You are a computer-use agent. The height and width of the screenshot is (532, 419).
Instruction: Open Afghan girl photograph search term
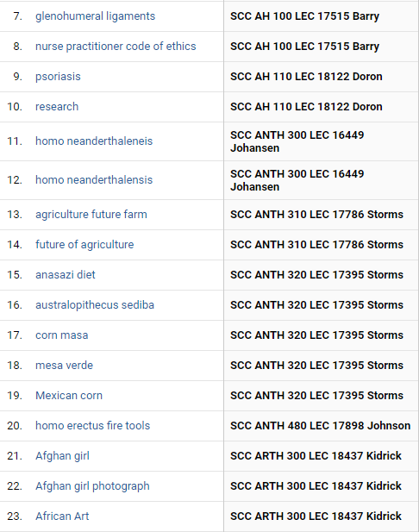[x=92, y=486]
